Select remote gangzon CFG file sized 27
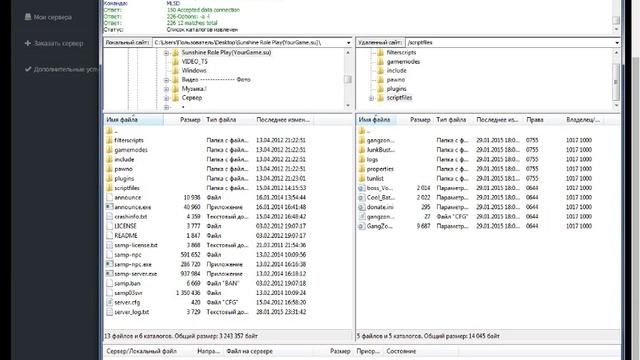 (380, 217)
